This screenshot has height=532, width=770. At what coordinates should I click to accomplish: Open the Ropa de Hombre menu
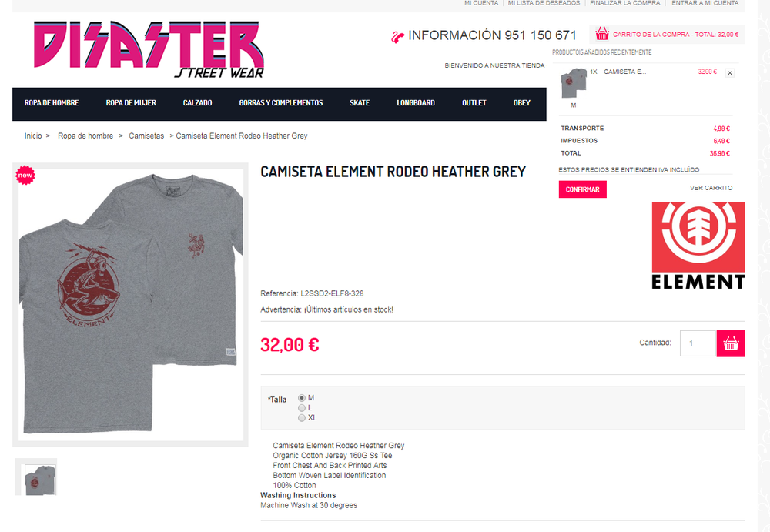tap(52, 103)
